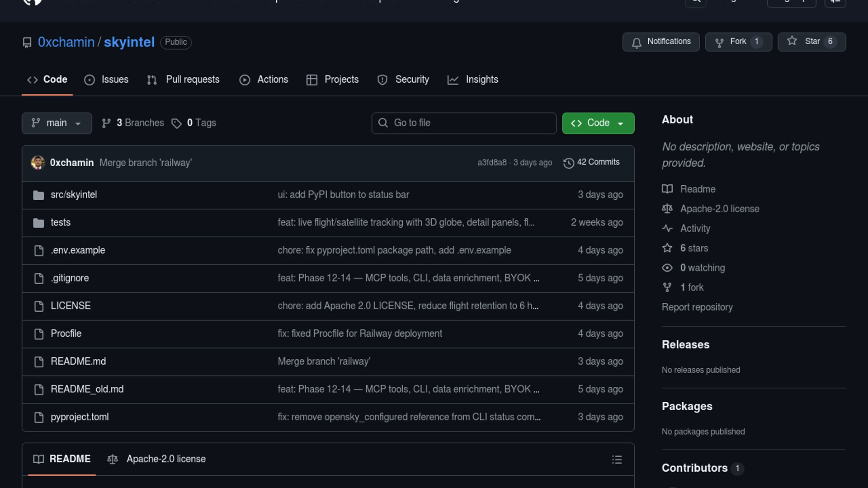Click the eye icon beside 0 watching
This screenshot has height=488, width=868.
[x=667, y=268]
